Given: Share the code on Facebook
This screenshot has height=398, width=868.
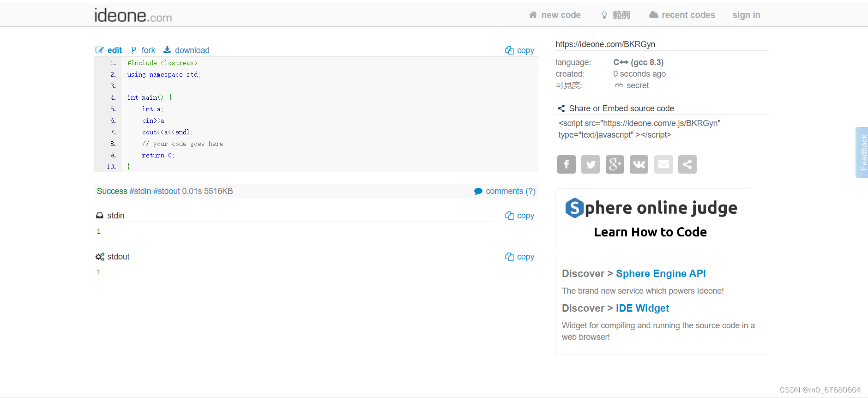Looking at the screenshot, I should [x=567, y=164].
